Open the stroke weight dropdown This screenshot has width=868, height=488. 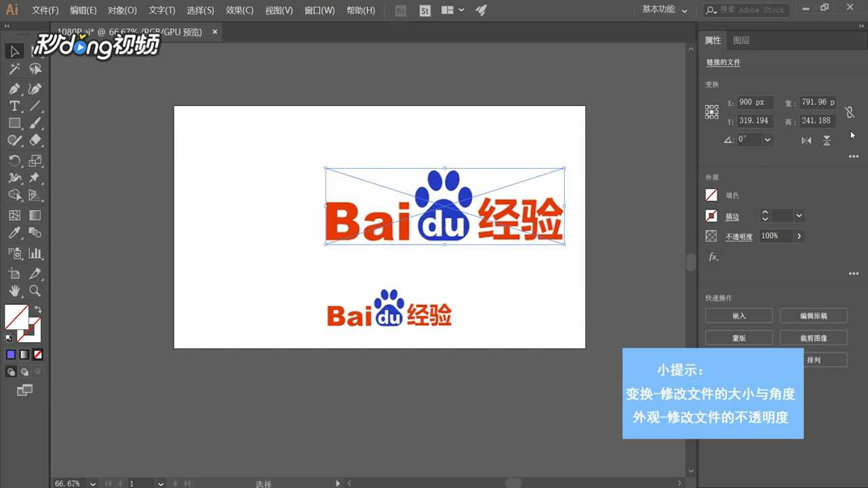tap(799, 216)
